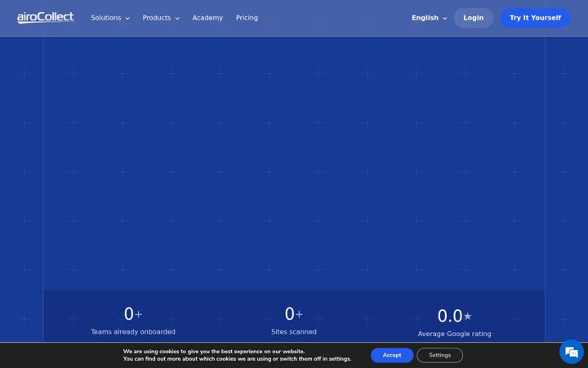
Task: Click the airoCollect logo
Action: point(45,18)
